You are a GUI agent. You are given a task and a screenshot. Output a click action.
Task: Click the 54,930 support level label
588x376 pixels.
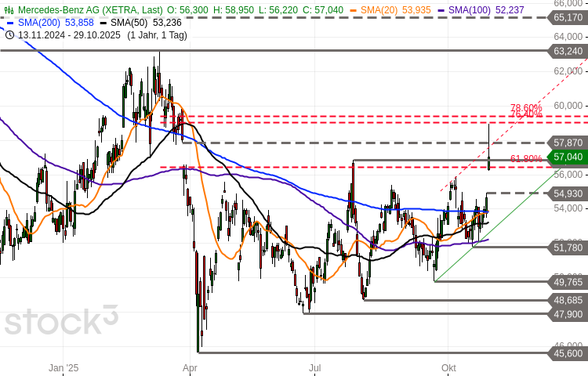point(568,193)
